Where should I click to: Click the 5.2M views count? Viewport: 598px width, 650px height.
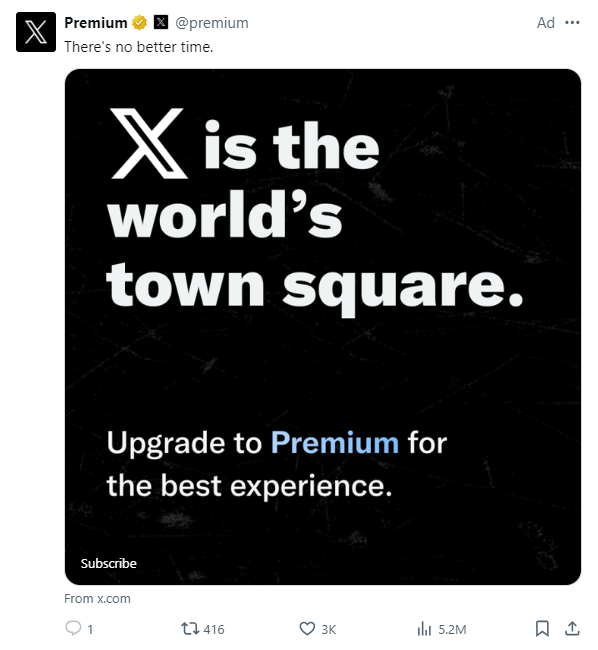pyautogui.click(x=452, y=629)
